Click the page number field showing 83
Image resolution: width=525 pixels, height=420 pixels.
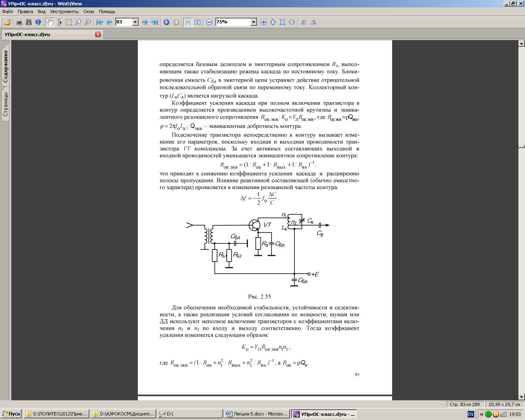pos(124,22)
